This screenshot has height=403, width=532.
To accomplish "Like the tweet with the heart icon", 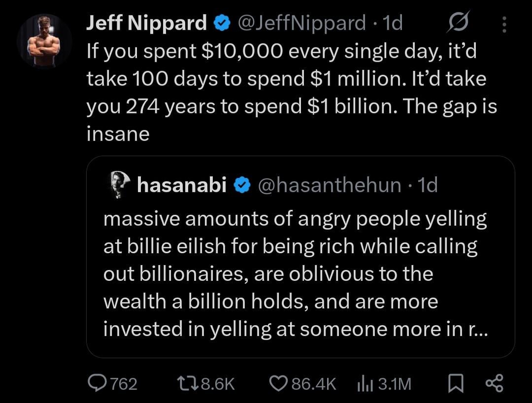I will coord(279,383).
